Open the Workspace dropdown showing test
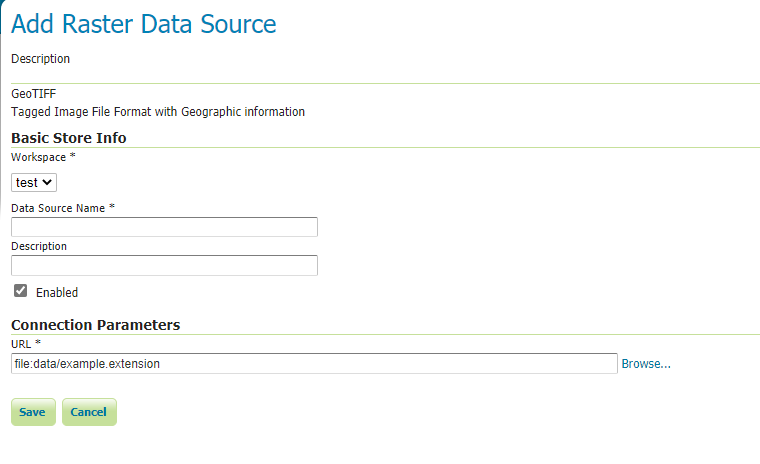The width and height of the screenshot is (760, 464). coord(33,183)
